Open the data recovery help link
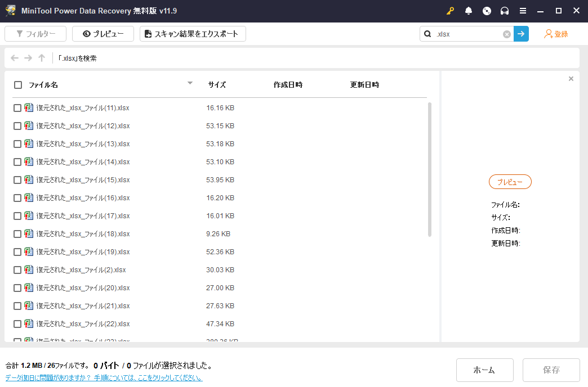 [x=104, y=377]
